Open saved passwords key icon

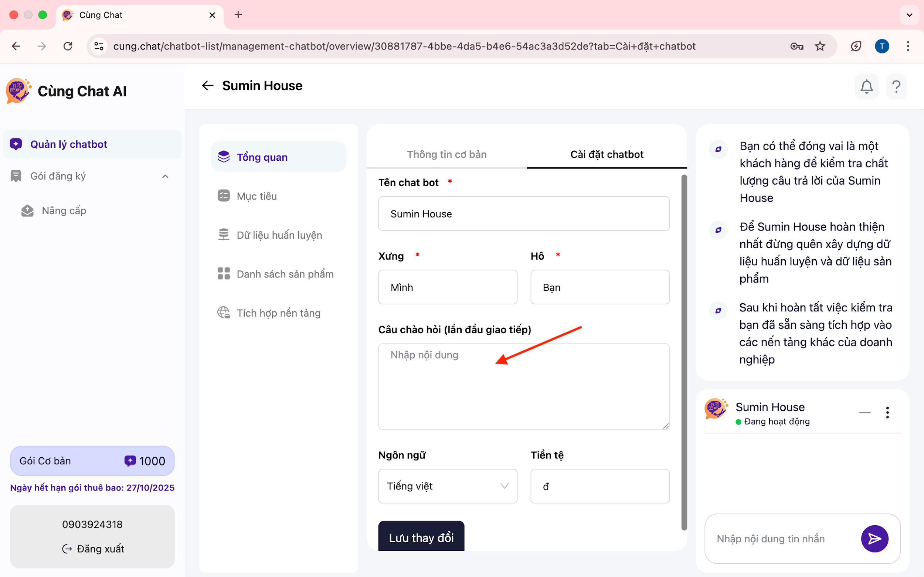coord(796,46)
